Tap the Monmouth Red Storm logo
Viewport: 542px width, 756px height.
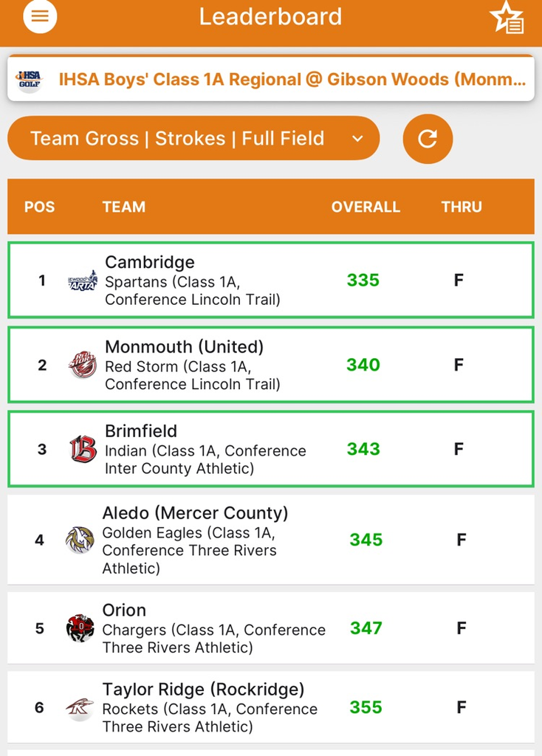pos(83,365)
